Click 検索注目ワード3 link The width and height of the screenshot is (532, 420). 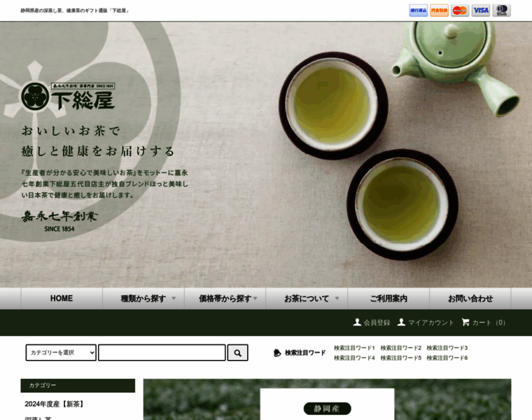(x=447, y=348)
